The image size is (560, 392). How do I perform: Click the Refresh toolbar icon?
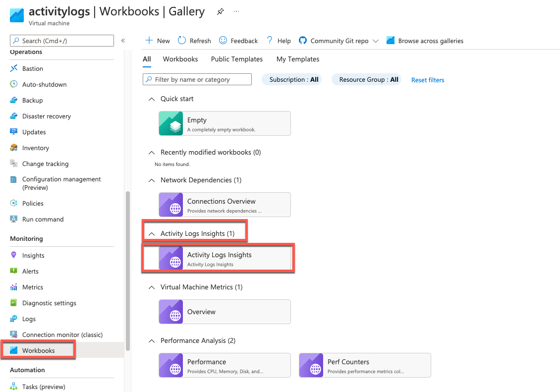coord(182,41)
